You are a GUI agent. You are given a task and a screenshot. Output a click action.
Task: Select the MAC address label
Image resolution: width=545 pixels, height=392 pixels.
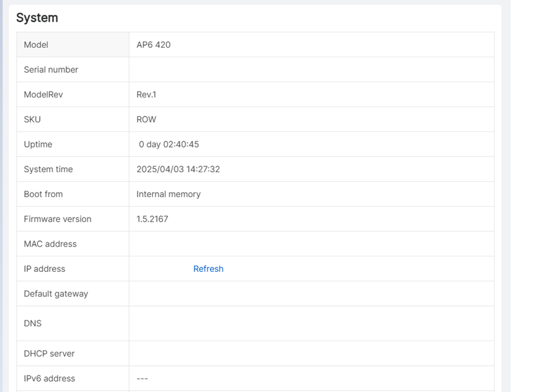click(x=50, y=244)
